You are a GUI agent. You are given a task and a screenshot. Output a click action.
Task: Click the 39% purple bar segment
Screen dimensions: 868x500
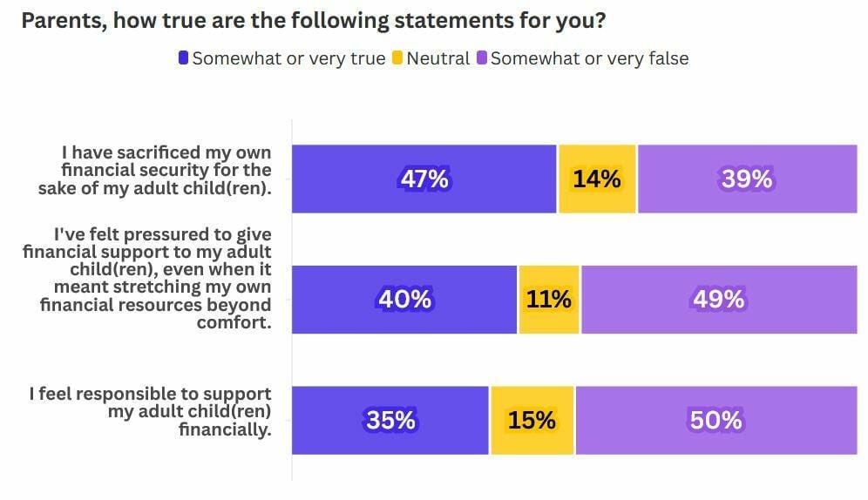(x=748, y=179)
